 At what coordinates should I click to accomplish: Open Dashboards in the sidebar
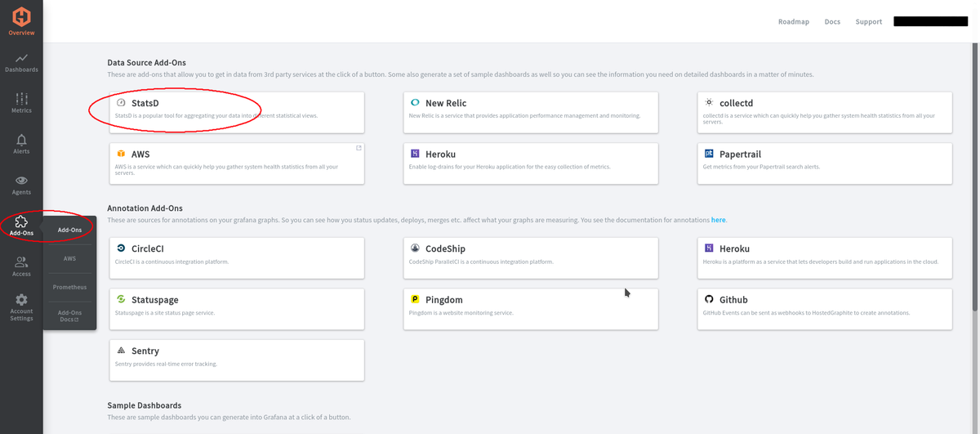[21, 63]
